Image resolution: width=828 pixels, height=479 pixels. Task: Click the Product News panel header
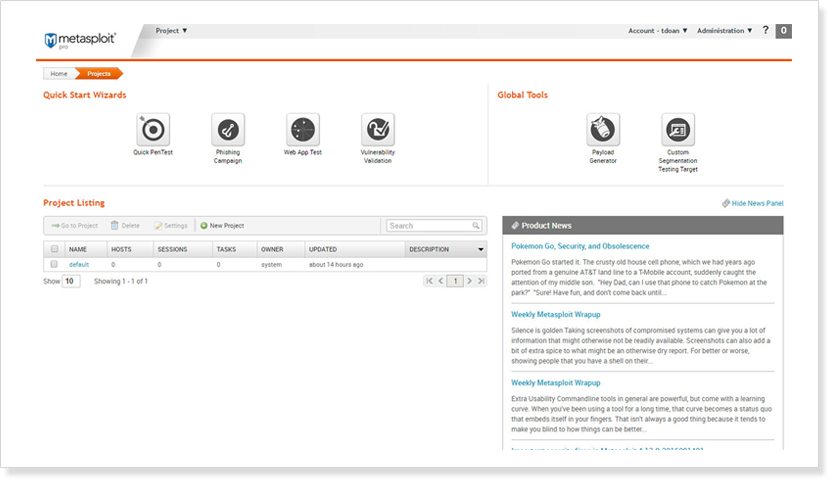pos(643,226)
